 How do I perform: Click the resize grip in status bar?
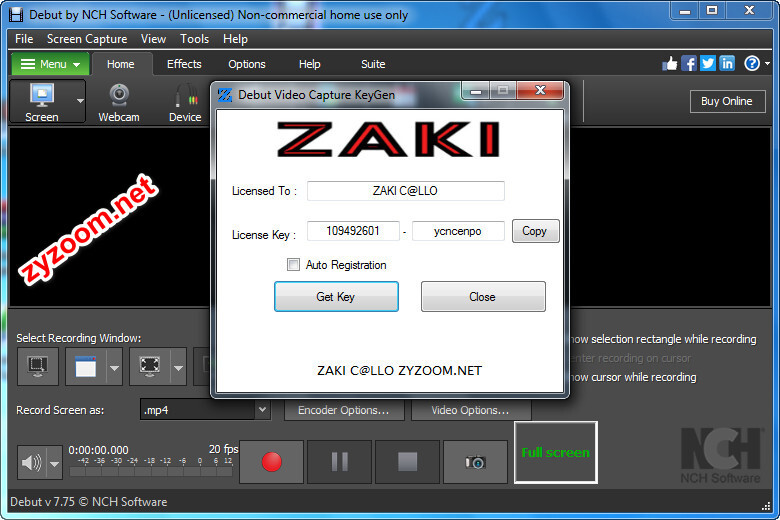pos(766,506)
